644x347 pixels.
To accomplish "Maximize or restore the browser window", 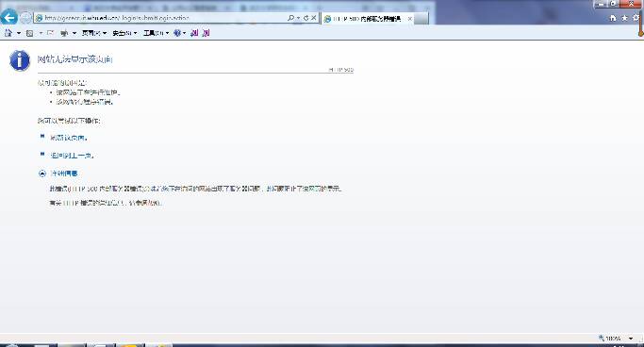I will click(613, 3).
